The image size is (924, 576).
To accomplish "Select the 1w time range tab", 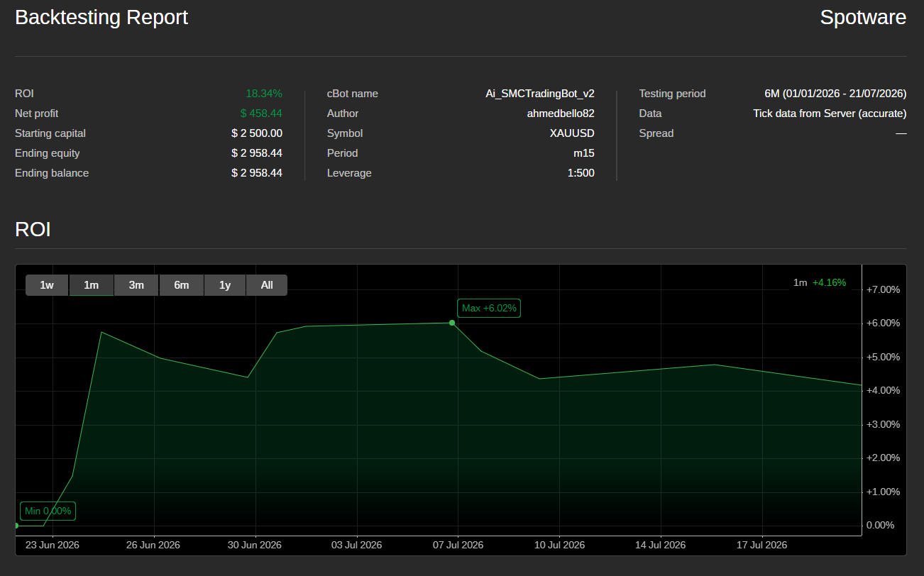I will [x=47, y=285].
